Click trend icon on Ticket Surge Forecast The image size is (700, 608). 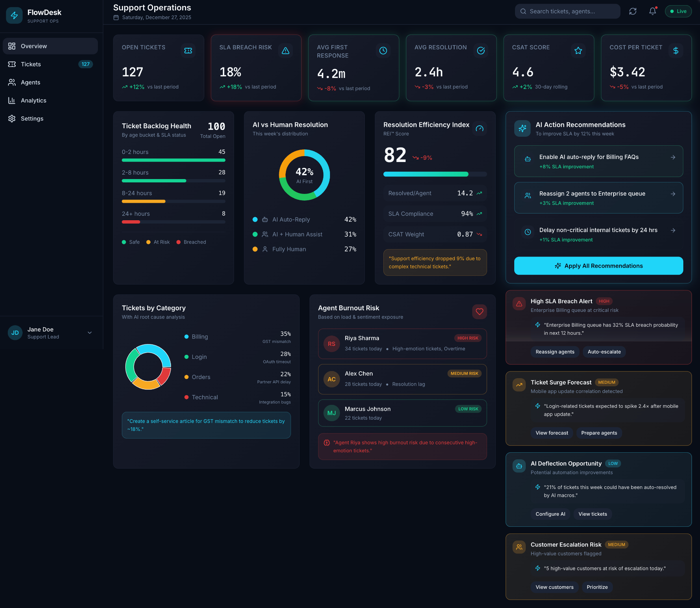519,385
